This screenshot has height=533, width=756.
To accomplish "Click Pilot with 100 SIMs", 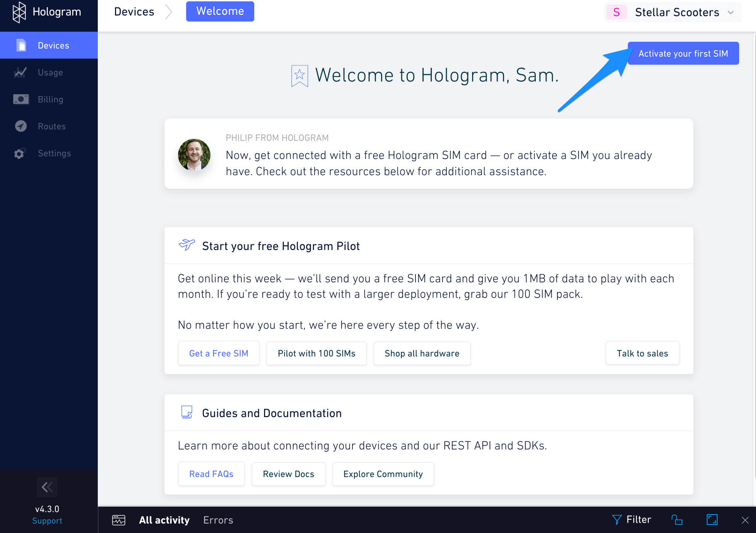I will point(317,353).
